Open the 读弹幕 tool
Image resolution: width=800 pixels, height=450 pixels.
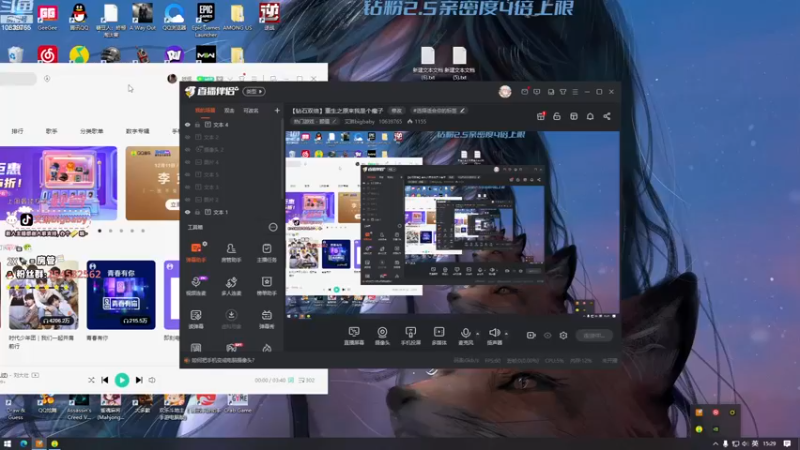[x=196, y=319]
